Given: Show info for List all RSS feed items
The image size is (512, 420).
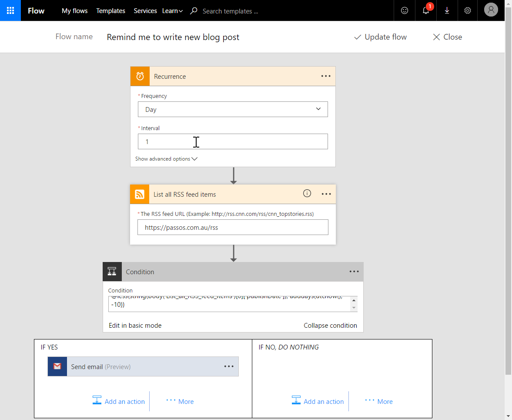Looking at the screenshot, I should [307, 193].
